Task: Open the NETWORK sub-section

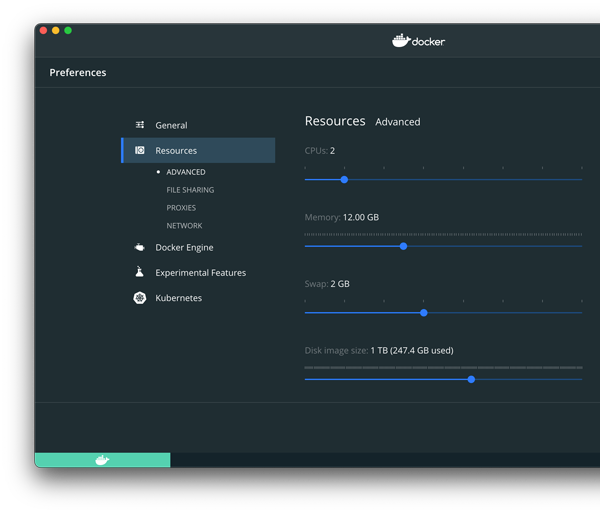Action: coord(184,226)
